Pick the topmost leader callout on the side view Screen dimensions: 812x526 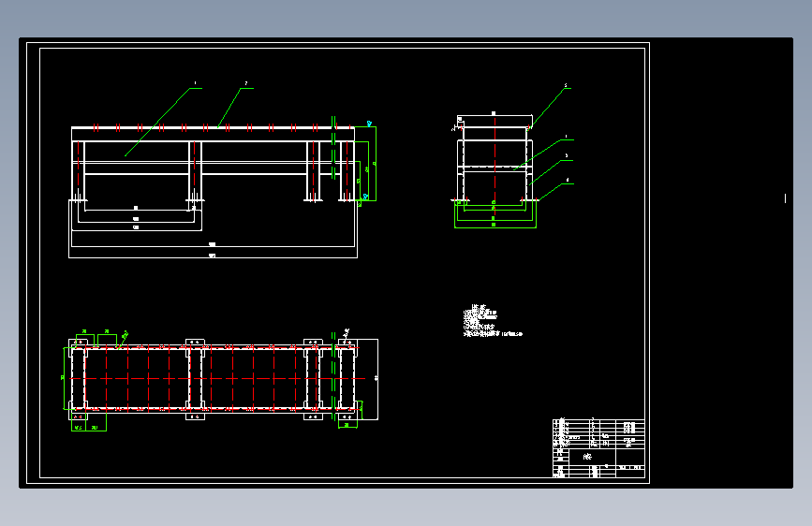(x=551, y=106)
